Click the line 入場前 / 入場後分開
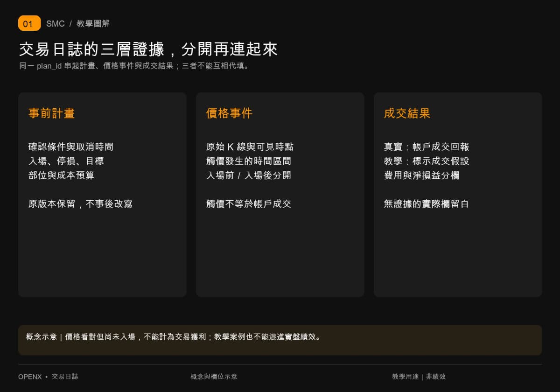Image resolution: width=560 pixels, height=392 pixels. [249, 175]
